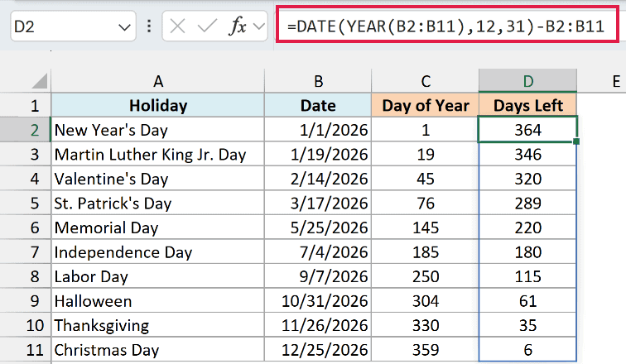Screen dimensions: 626x364
Task: Select date cell 12/25/2026
Action: [318, 350]
